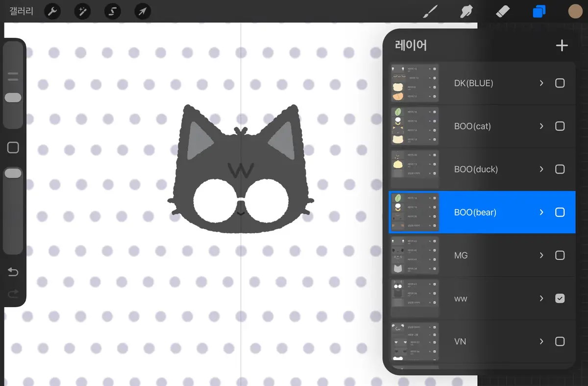Return to the 갤러리 gallery
The image size is (588, 386).
(x=22, y=11)
